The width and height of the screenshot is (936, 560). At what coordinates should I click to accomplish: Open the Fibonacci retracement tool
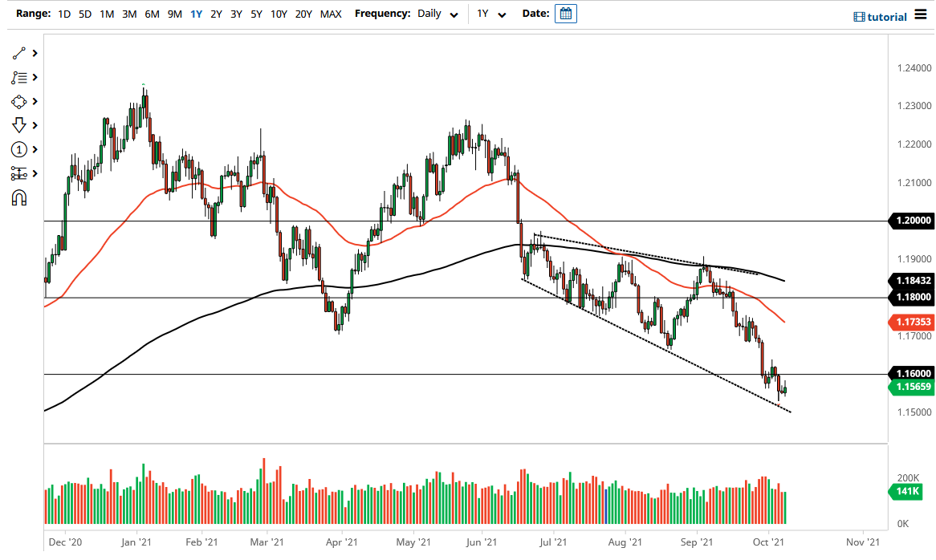coord(18,78)
